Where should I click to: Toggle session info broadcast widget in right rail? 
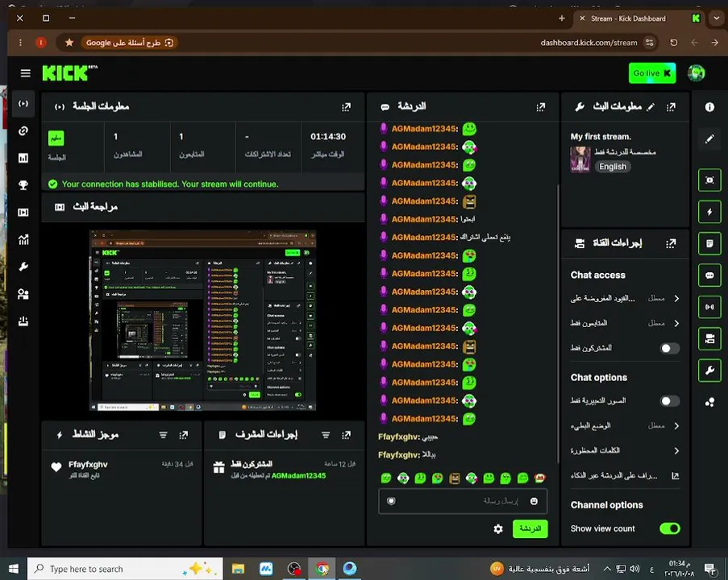click(x=709, y=307)
